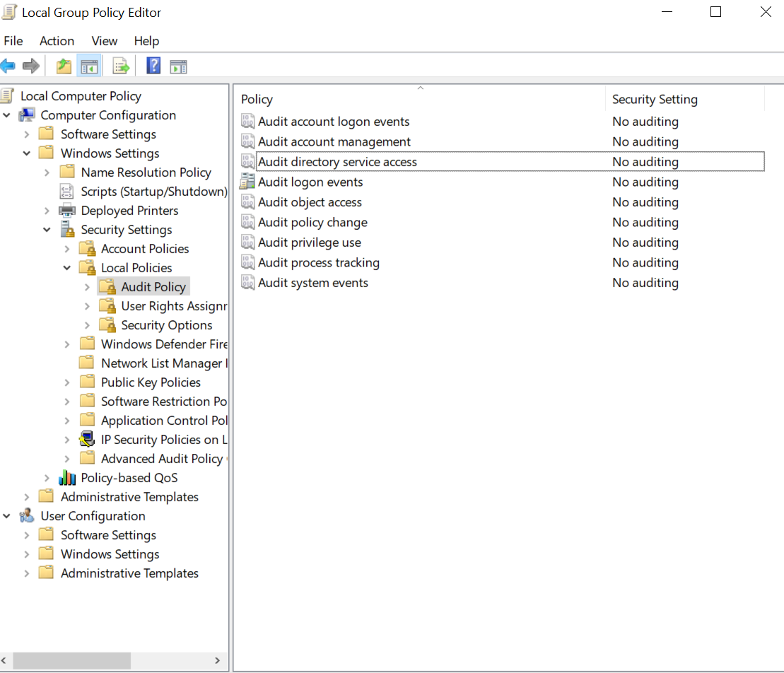784x673 pixels.
Task: Expand the Advanced Audit Policy node
Action: tap(66, 458)
